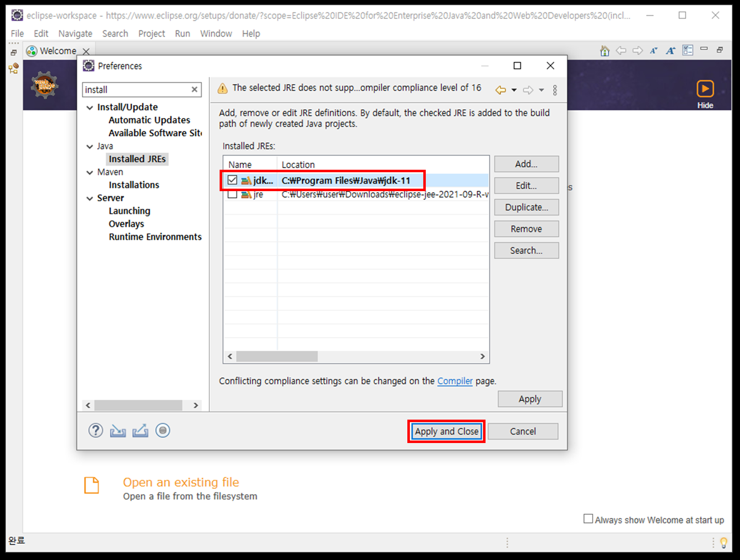Open the Window menu
This screenshot has width=740, height=560.
(216, 33)
